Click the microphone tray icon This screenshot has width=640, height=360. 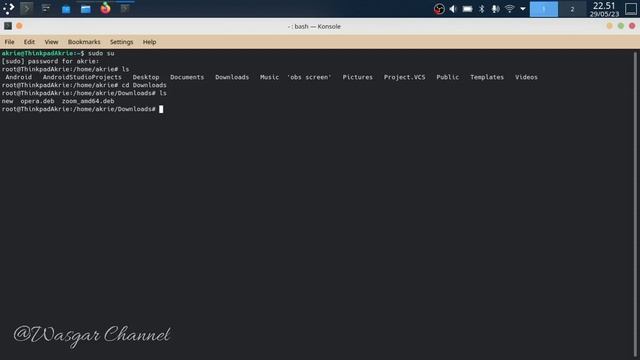click(495, 9)
